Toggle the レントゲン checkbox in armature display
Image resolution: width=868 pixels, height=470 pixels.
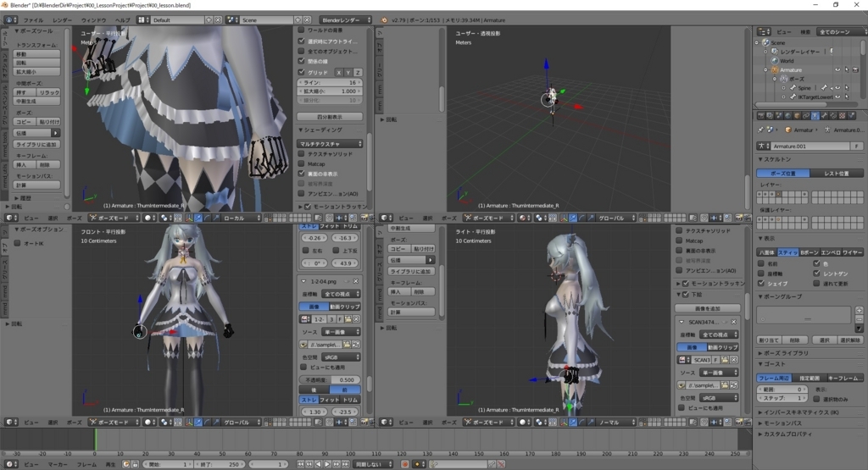816,274
